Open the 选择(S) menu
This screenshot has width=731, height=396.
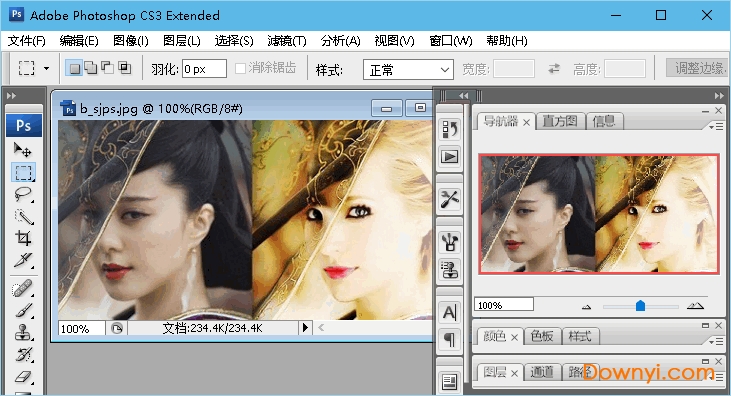[x=234, y=41]
